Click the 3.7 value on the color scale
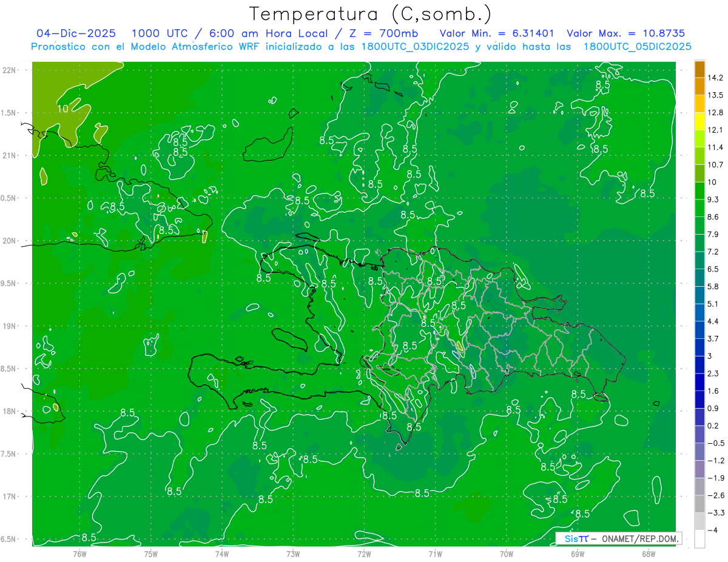This screenshot has height=562, width=728. (x=713, y=338)
